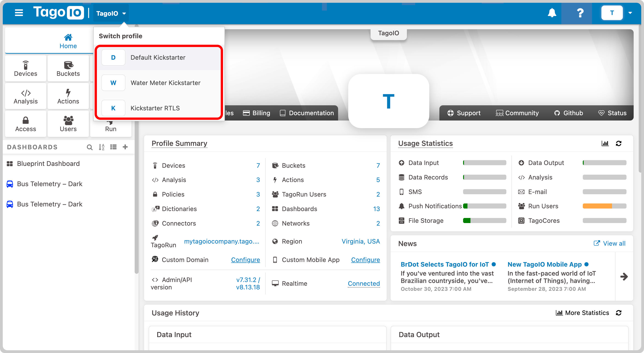Image resolution: width=644 pixels, height=353 pixels.
Task: Expand the TagoIO profile dropdown
Action: click(111, 13)
